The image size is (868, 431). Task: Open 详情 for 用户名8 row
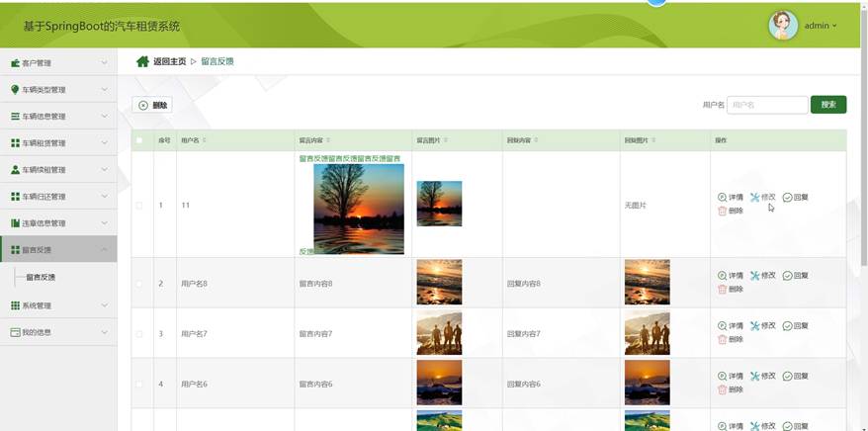point(731,276)
